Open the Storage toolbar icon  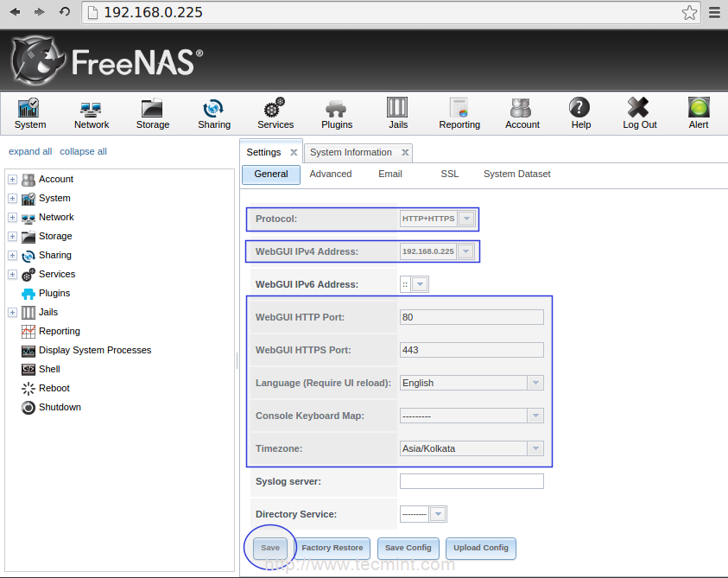click(x=152, y=113)
